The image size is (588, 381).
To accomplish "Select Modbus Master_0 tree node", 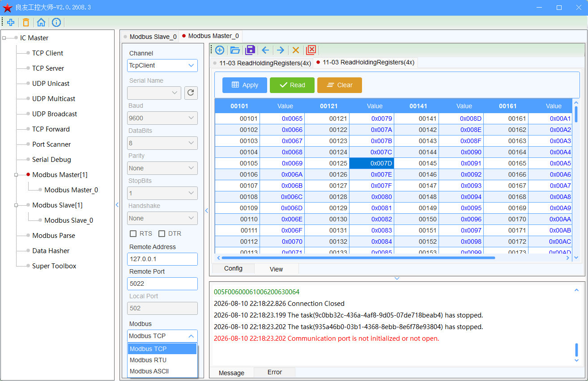I will [71, 190].
